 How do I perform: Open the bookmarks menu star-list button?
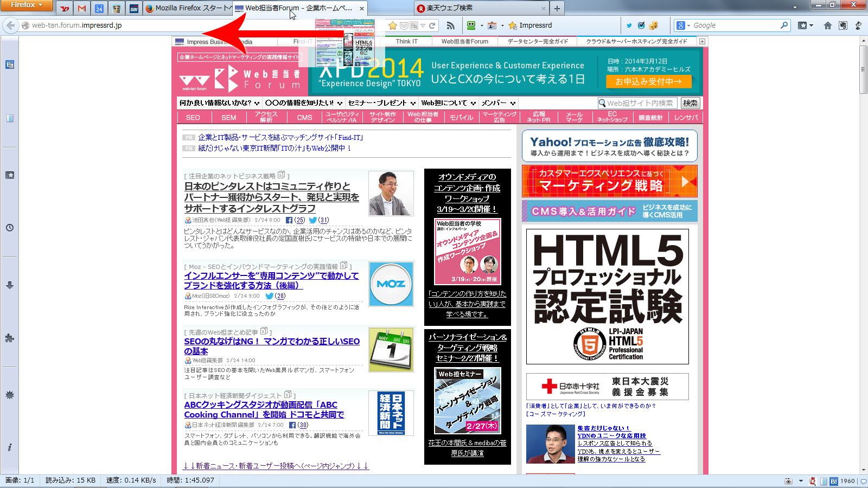[806, 25]
